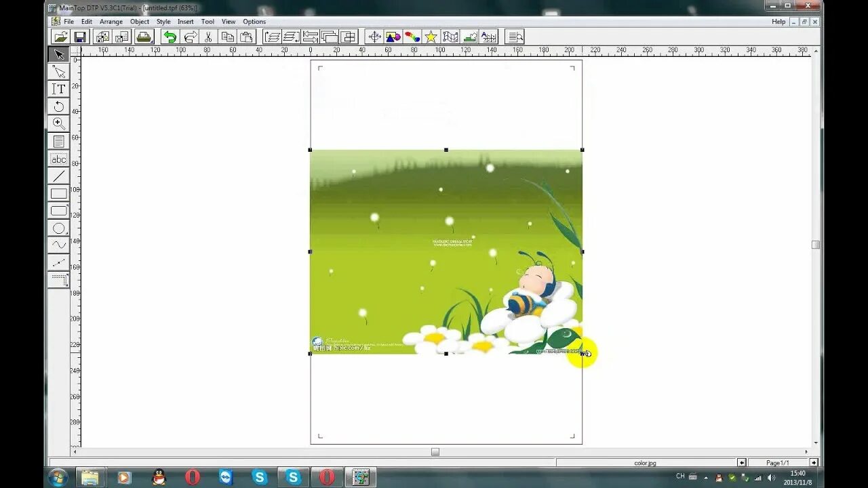Open the Style menu

pyautogui.click(x=163, y=22)
